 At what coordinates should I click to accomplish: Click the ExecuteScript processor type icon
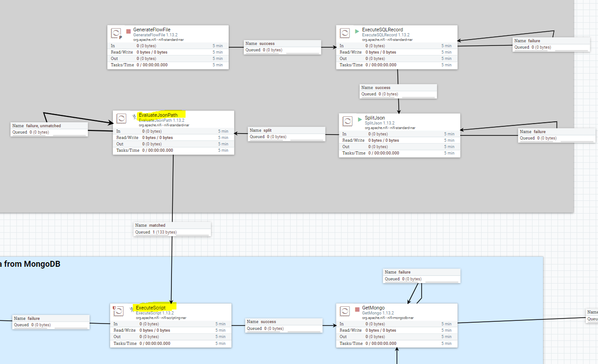(118, 311)
